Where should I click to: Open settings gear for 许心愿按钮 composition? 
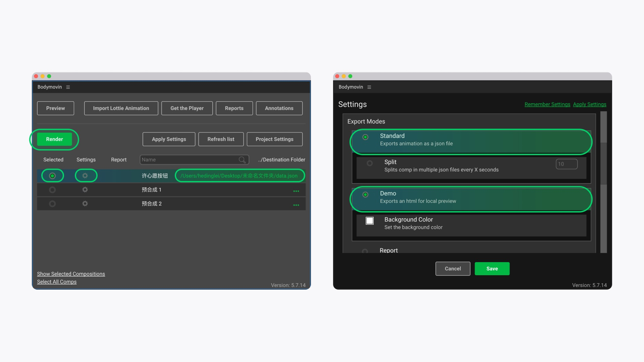click(x=85, y=176)
